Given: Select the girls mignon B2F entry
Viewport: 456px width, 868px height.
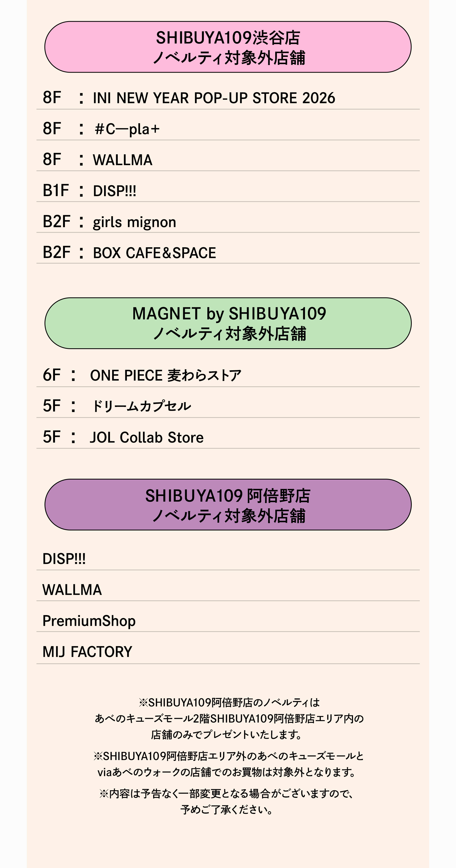Looking at the screenshot, I should [x=134, y=222].
